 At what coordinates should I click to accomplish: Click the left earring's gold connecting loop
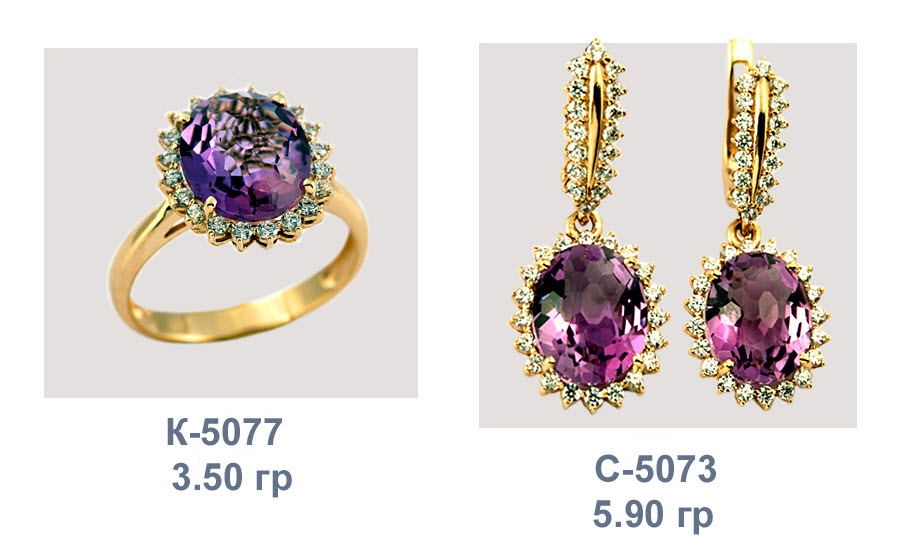pyautogui.click(x=587, y=225)
